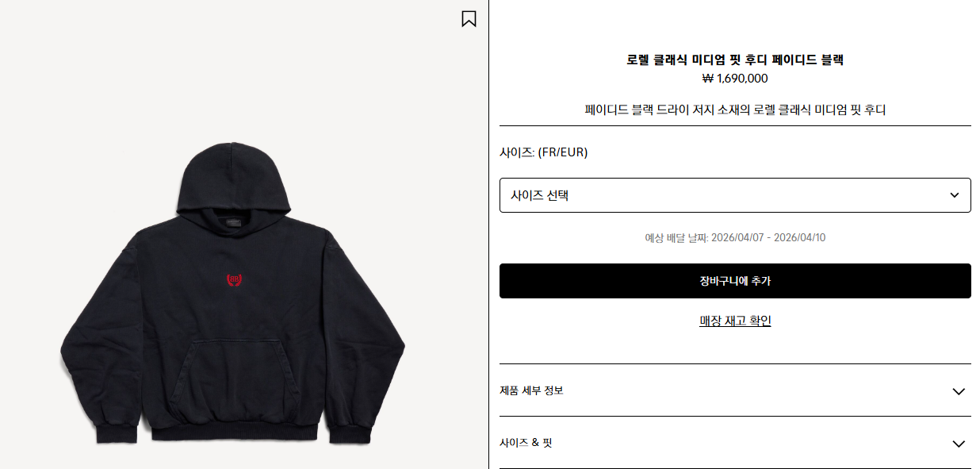Click the chevron beside 사이즈 & 핏

(x=959, y=444)
